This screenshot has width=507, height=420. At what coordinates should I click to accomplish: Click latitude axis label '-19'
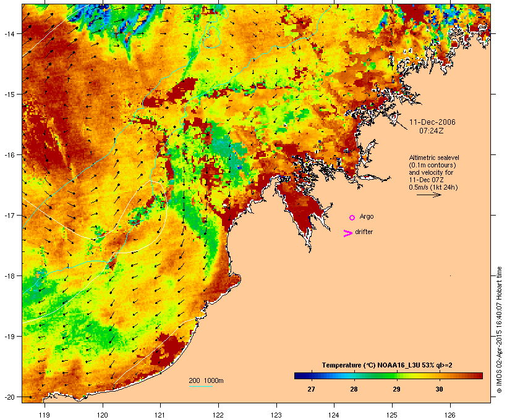click(x=9, y=337)
